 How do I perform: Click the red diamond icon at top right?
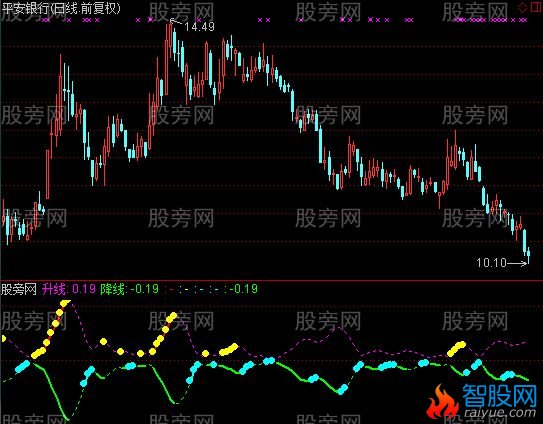coord(522,7)
